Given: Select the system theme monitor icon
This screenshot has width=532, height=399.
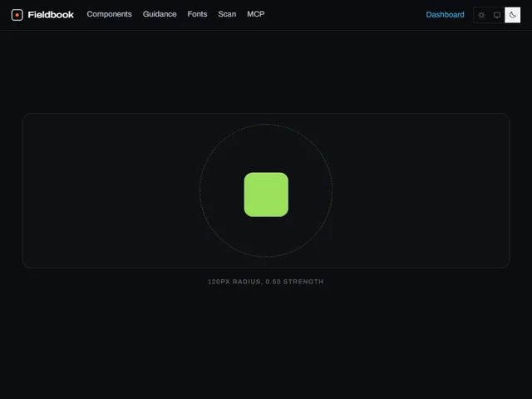Looking at the screenshot, I should point(497,15).
